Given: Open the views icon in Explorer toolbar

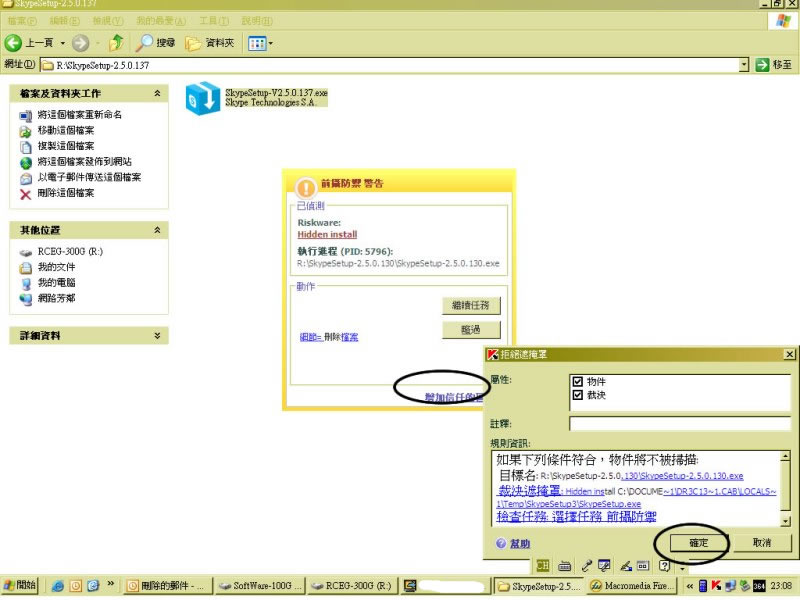Looking at the screenshot, I should 257,43.
